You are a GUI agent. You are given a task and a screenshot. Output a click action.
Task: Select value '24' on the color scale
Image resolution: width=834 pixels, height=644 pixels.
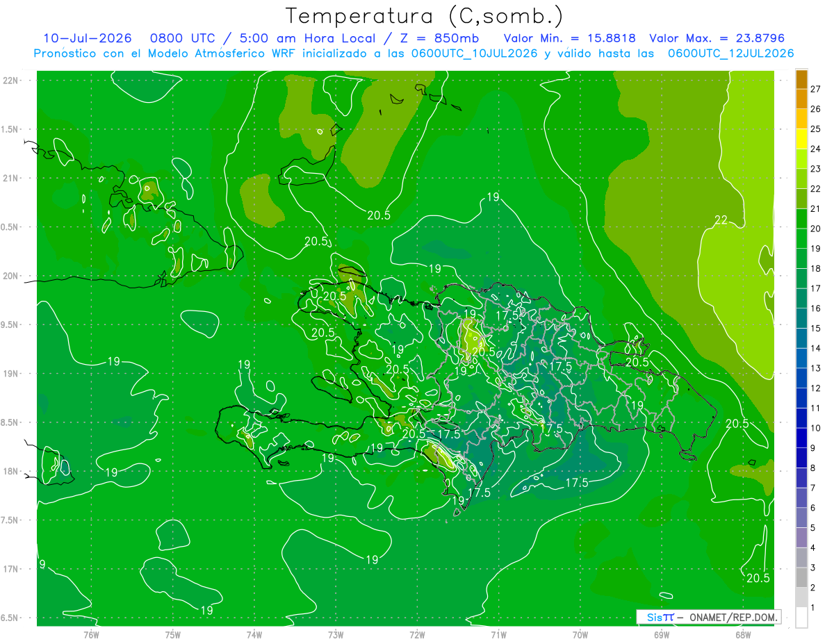pos(815,149)
